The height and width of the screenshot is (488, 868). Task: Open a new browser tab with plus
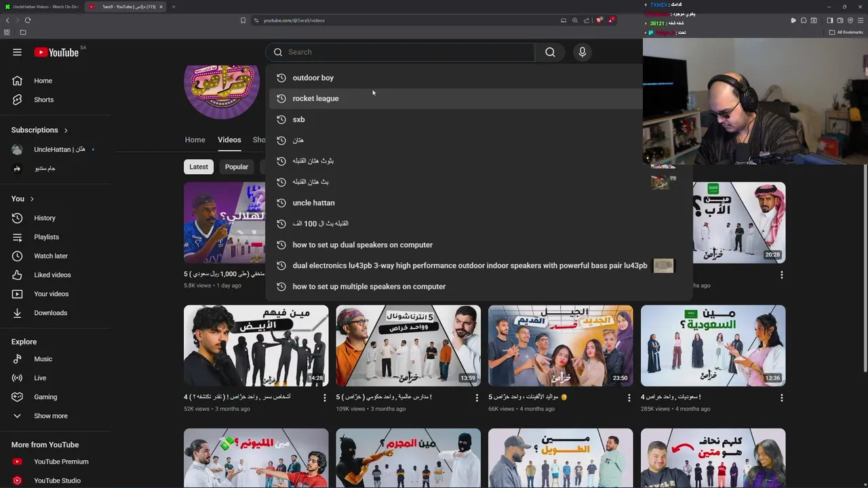point(174,7)
